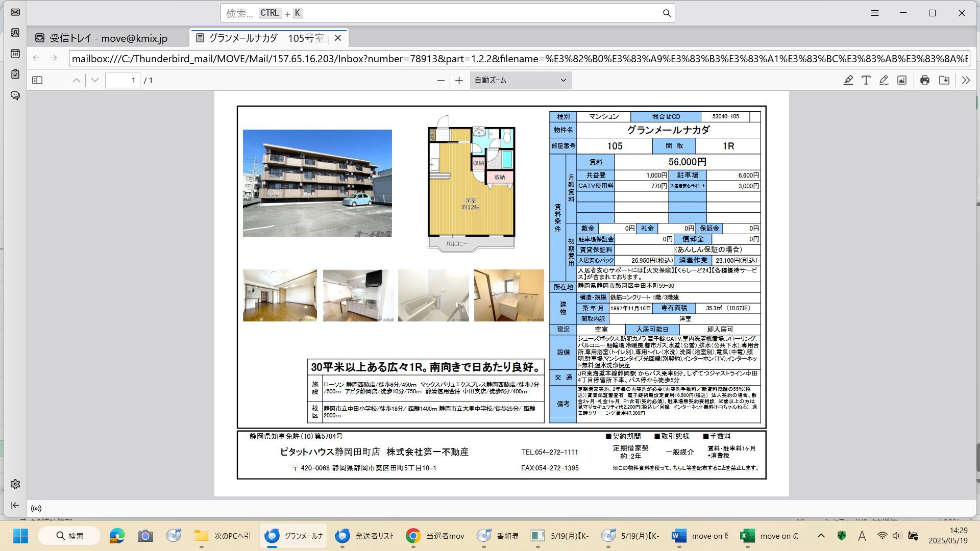Open Thunderbird application hamburger menu
This screenshot has width=980, height=551.
pos(874,13)
